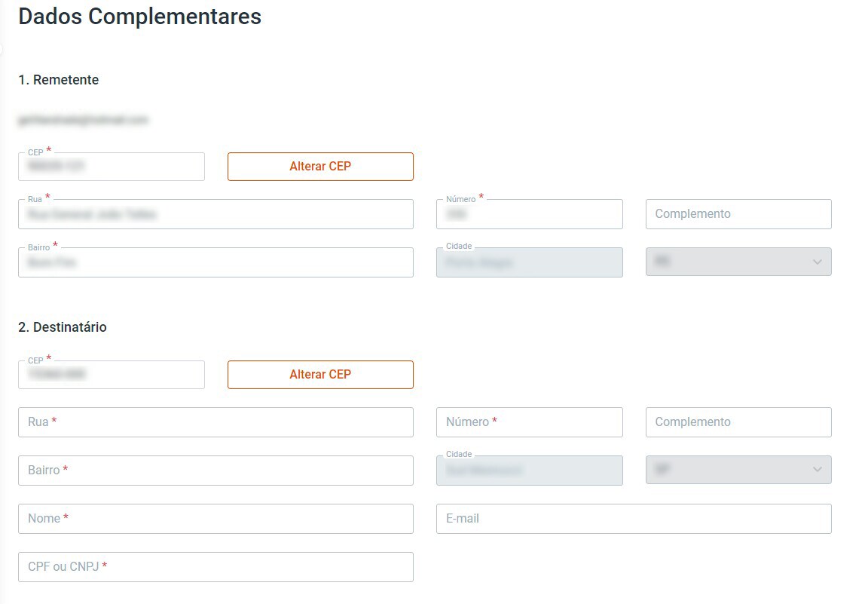The image size is (868, 604).
Task: Click the sender Rua field
Action: (x=215, y=215)
